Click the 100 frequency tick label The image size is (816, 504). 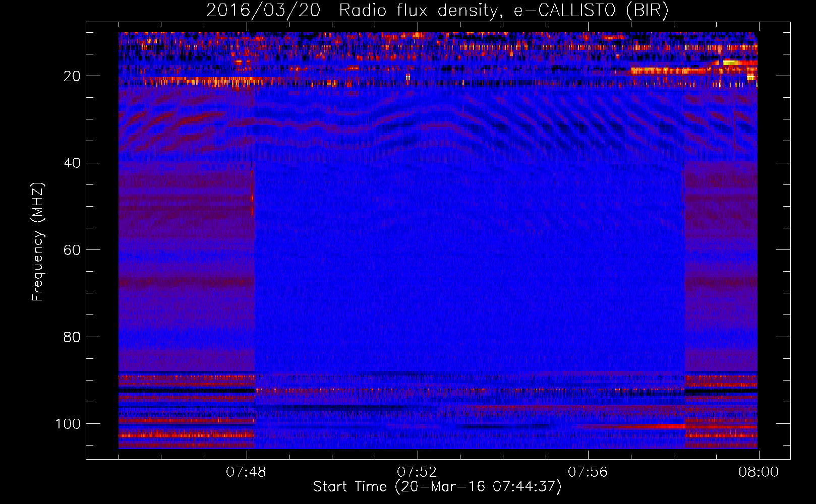pyautogui.click(x=68, y=424)
